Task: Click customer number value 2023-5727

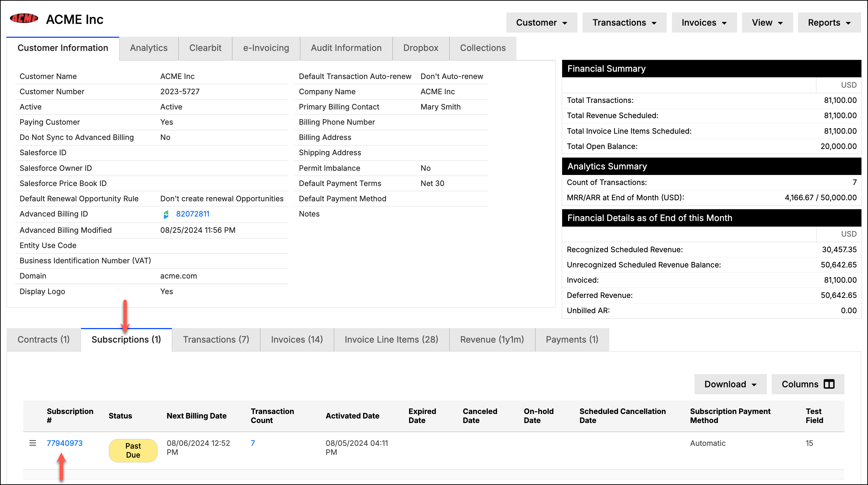Action: [180, 92]
